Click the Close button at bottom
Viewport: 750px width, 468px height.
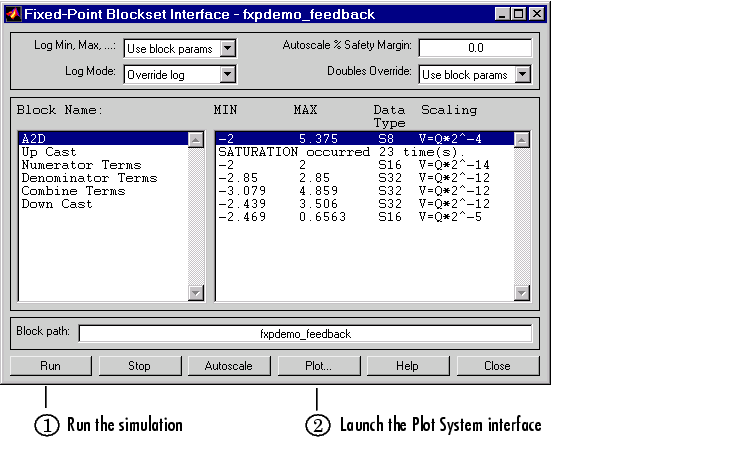point(497,366)
